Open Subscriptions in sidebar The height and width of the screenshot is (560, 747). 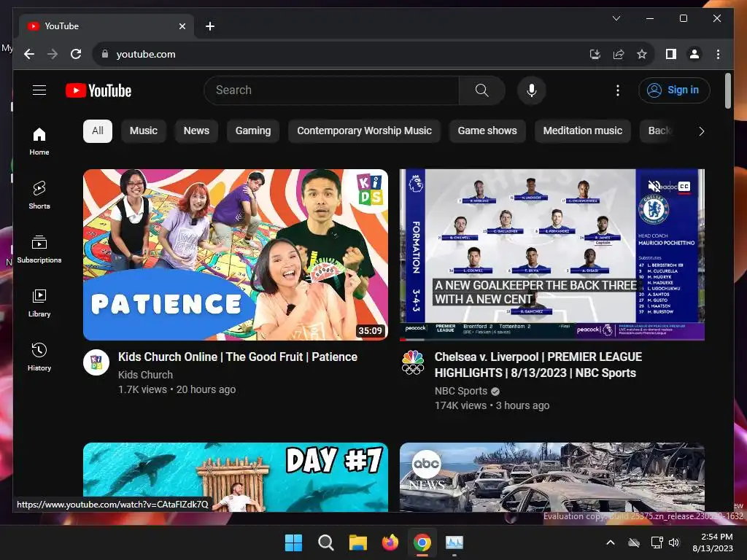click(39, 249)
